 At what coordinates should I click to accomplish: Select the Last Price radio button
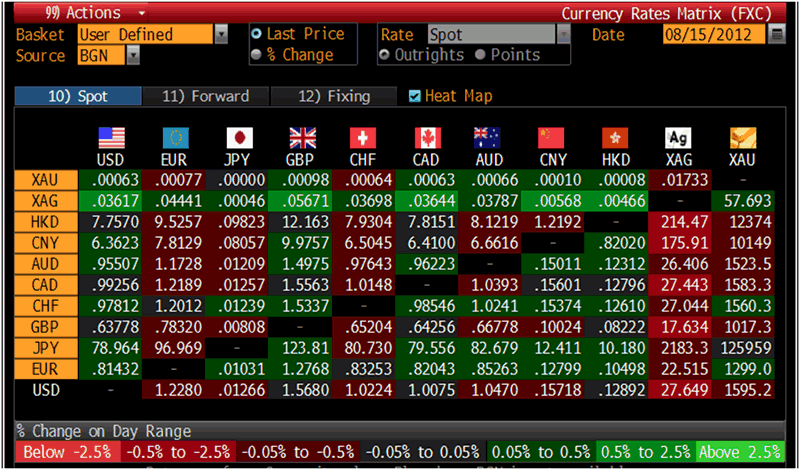[x=257, y=34]
